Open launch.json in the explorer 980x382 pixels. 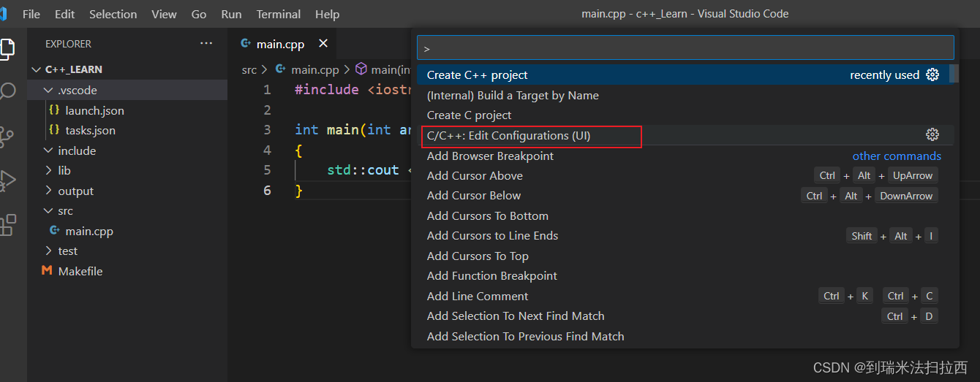(94, 111)
